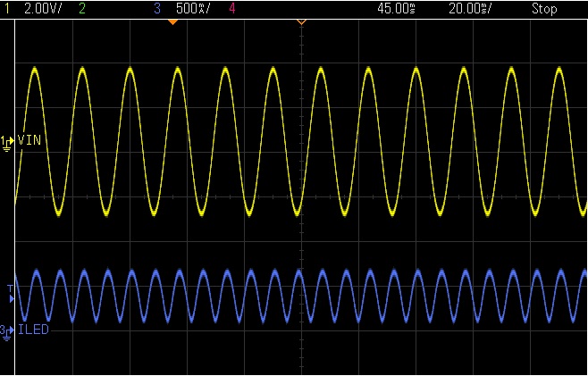Click the hollow orange center reference marker
This screenshot has width=588, height=376.
301,22
